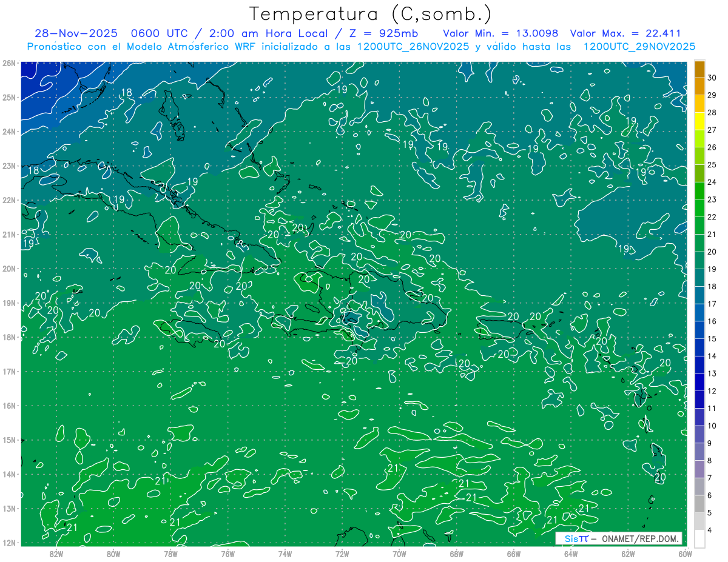Screen dimensions: 728x562
Task: Click the "68W" longitude axis label
Action: [x=456, y=554]
